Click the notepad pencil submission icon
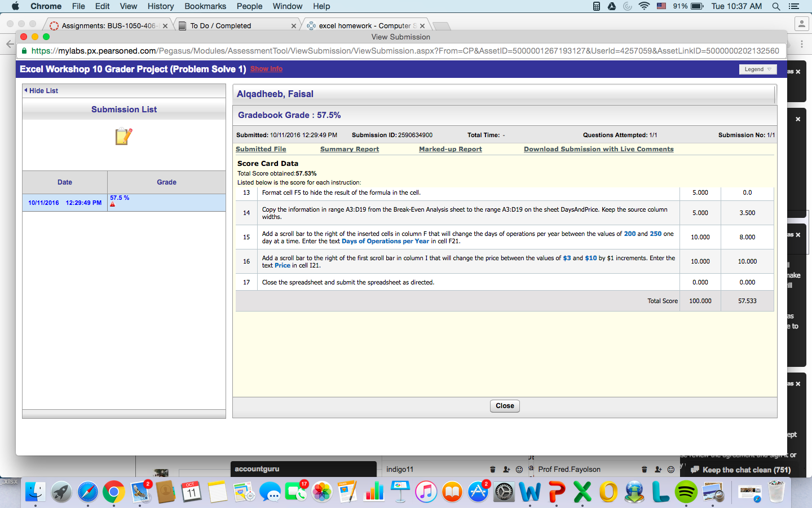This screenshot has width=812, height=508. tap(123, 137)
